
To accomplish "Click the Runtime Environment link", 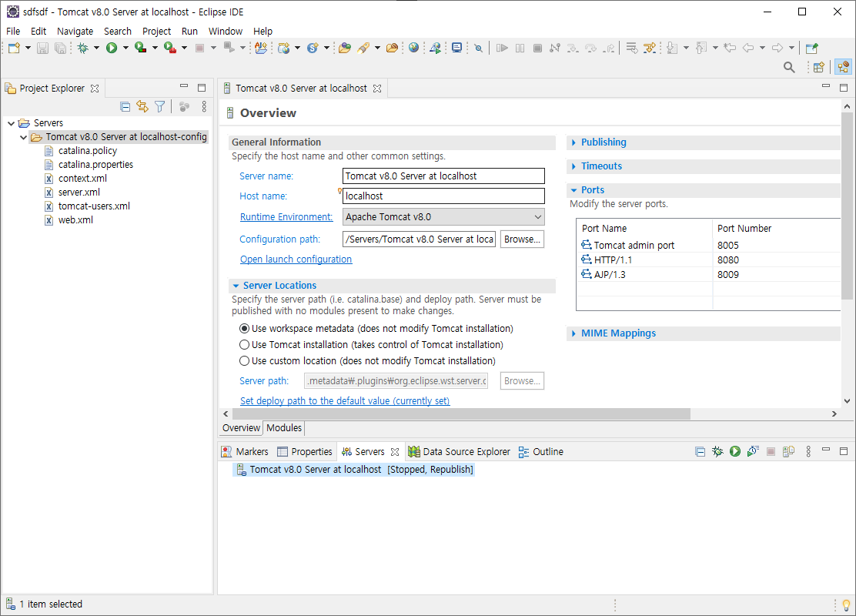I will pos(286,217).
